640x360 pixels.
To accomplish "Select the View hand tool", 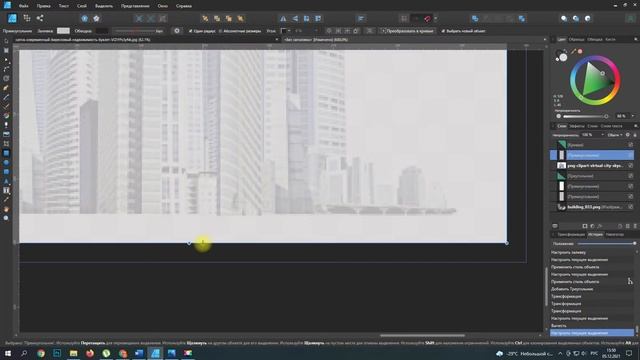I will tap(6, 209).
